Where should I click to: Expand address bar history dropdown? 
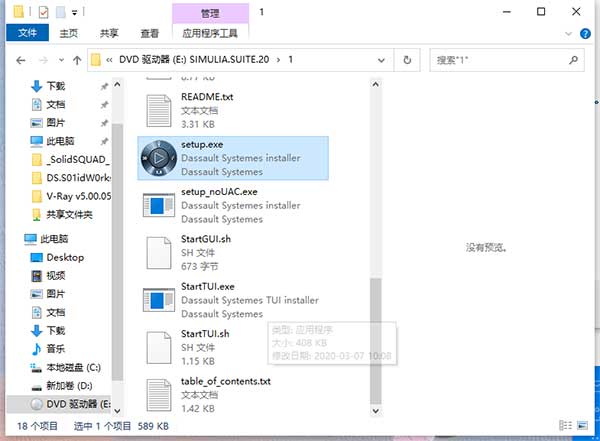[381, 60]
